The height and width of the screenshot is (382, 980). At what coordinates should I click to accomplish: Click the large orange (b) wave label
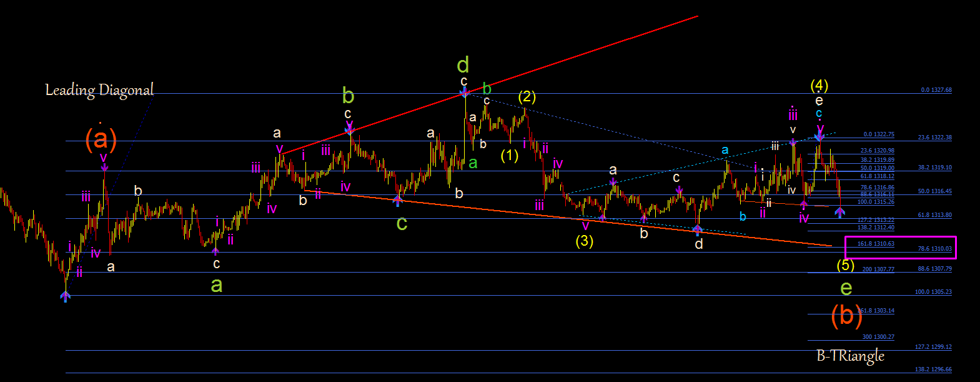(x=846, y=315)
